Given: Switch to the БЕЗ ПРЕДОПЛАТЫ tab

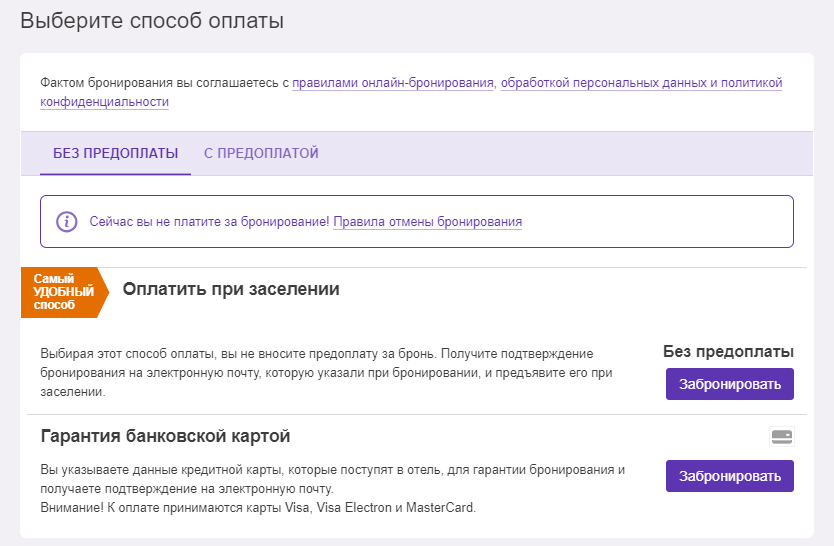Looking at the screenshot, I should [115, 154].
